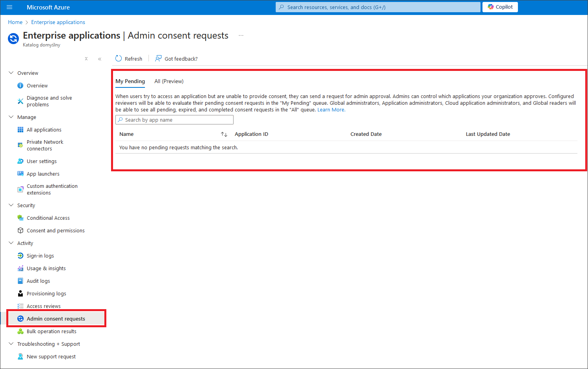Select the Sign-in logs icon
Image resolution: width=588 pixels, height=369 pixels.
coord(20,256)
